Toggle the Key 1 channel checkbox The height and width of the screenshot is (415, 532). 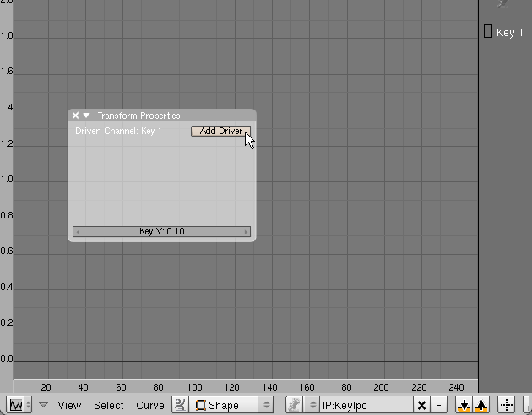[x=488, y=31]
